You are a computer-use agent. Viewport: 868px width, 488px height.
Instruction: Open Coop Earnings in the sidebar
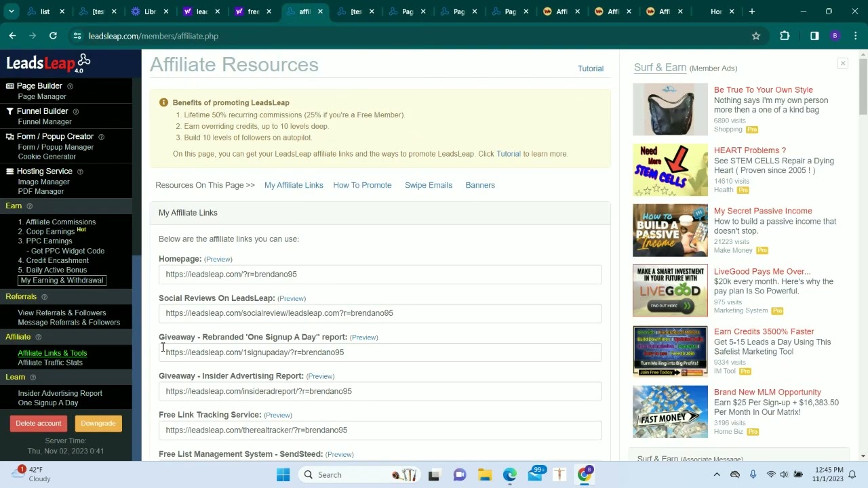point(50,232)
